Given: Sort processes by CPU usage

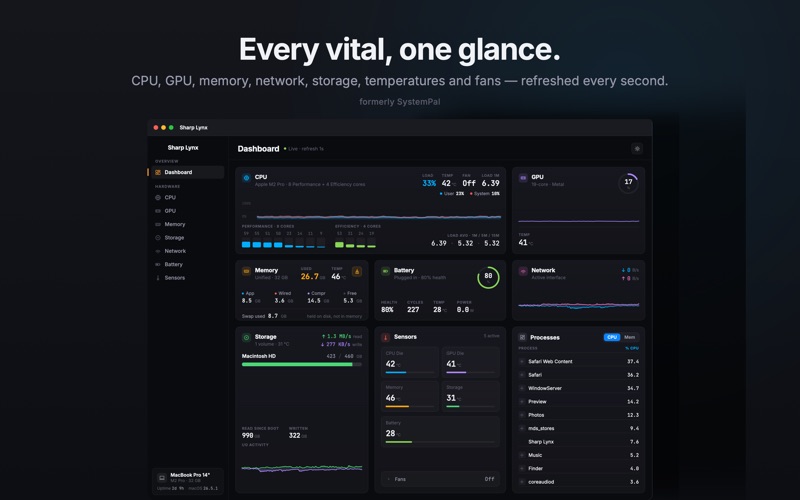Looking at the screenshot, I should pyautogui.click(x=612, y=337).
